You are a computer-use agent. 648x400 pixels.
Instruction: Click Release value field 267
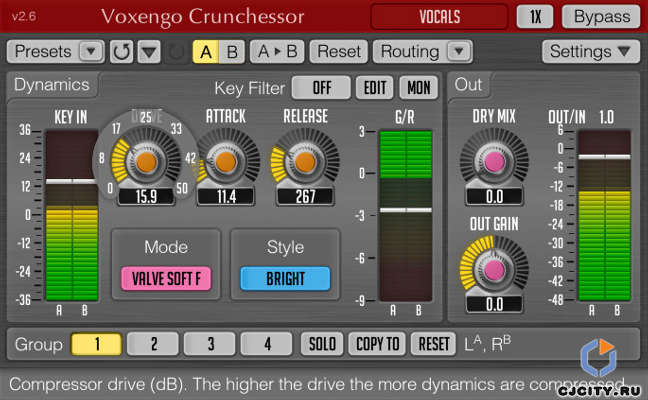tap(305, 197)
